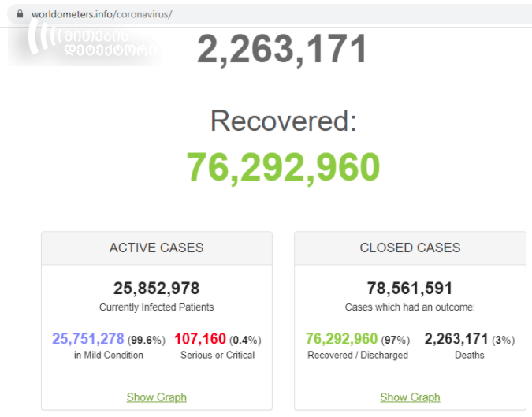Click the 'CLOSED CASES' panel header
532x417 pixels.
(410, 248)
